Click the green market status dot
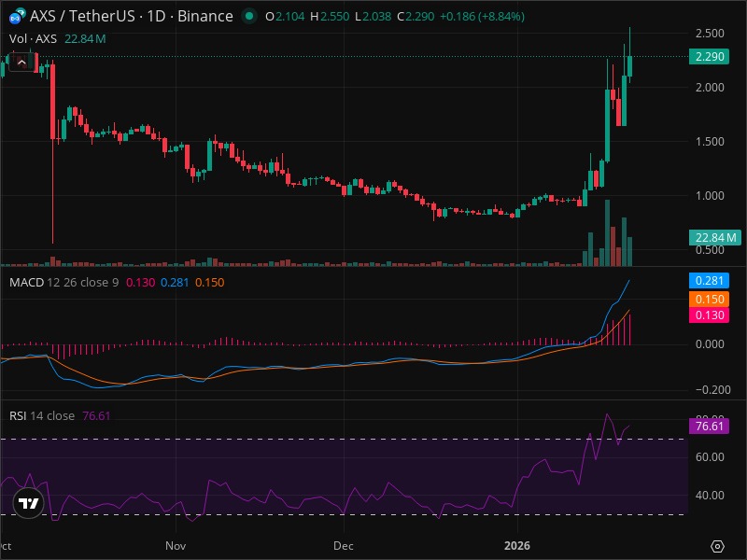This screenshot has width=747, height=560. pos(248,16)
